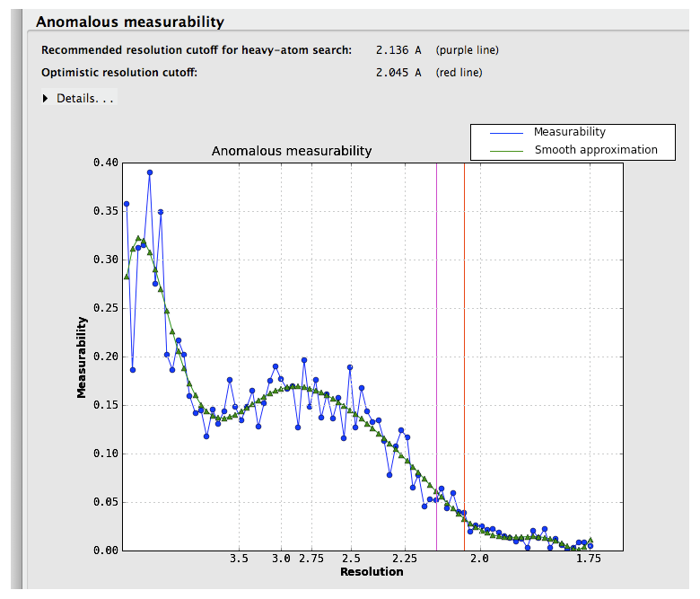The width and height of the screenshot is (700, 599).
Task: Click the first blue data point at left edge
Action: coord(127,204)
